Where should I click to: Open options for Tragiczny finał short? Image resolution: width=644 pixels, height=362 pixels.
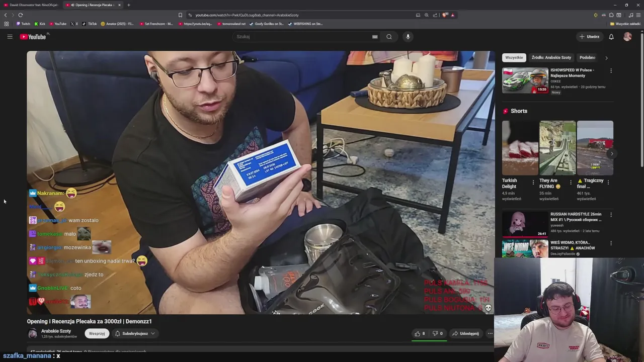608,183
